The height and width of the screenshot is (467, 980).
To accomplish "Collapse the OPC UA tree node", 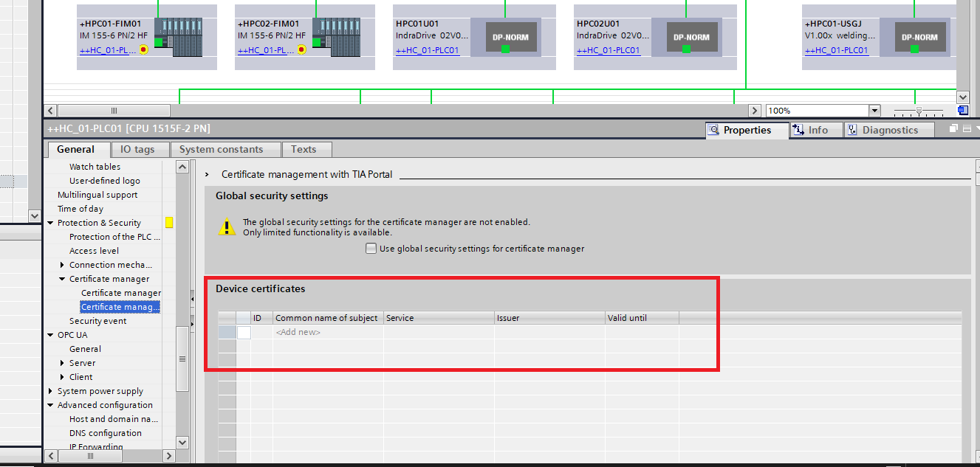I will 50,335.
